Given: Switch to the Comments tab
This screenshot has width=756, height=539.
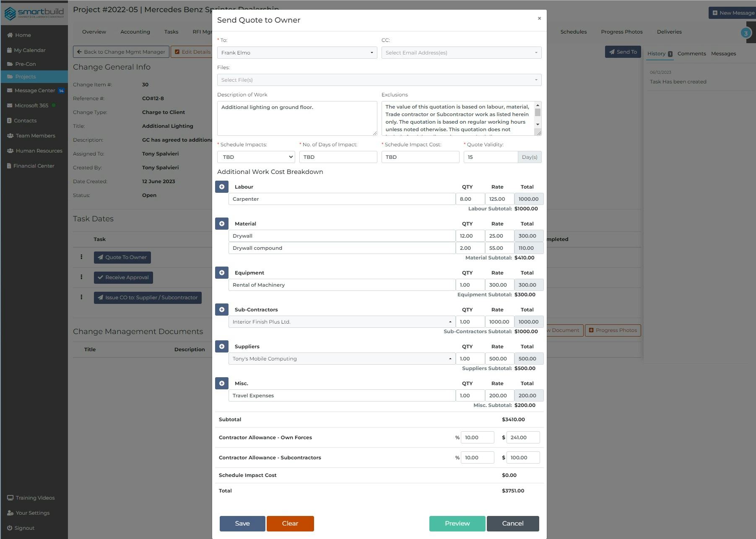Looking at the screenshot, I should (x=691, y=53).
